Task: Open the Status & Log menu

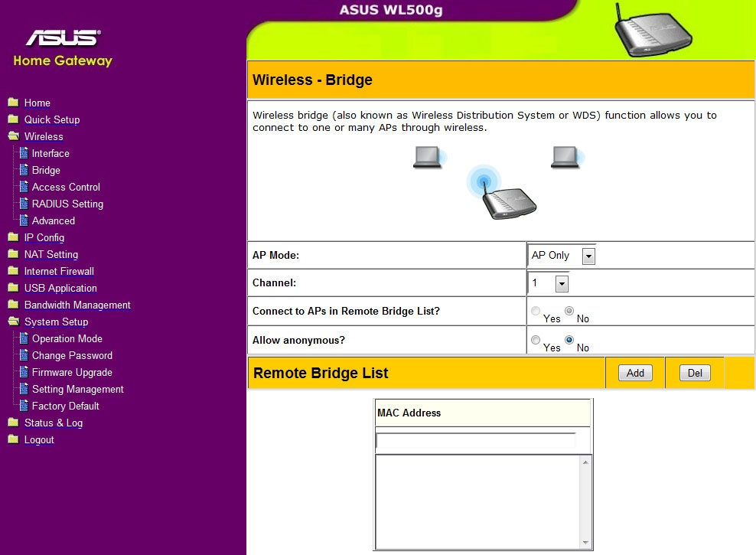Action: [x=54, y=423]
